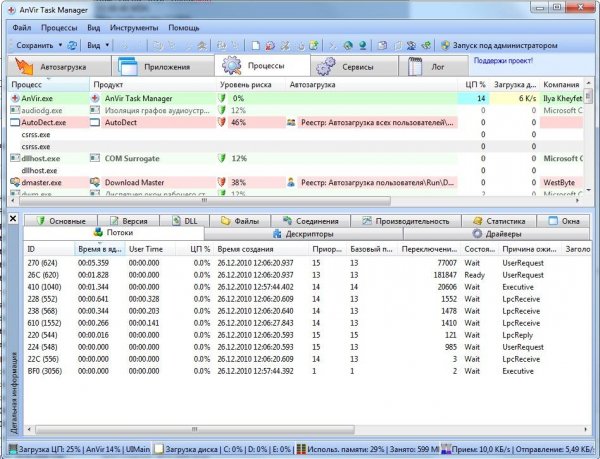The image size is (600, 459).
Task: Select the Потоки details tab
Action: tap(114, 233)
